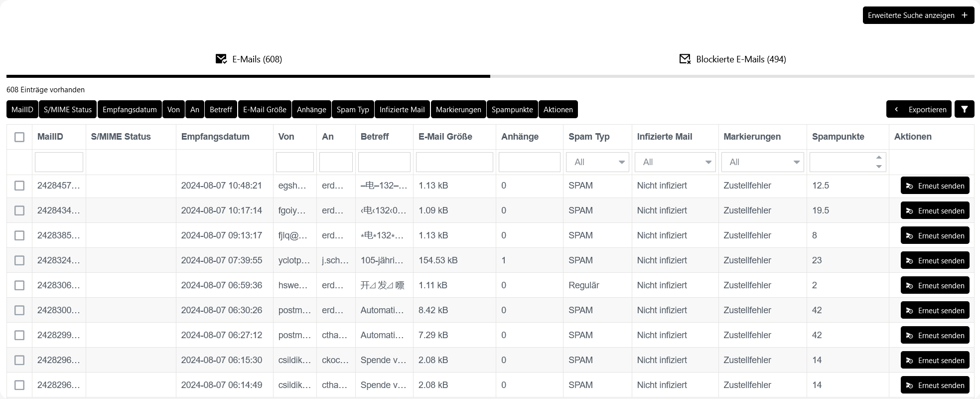Increase Spampunkte filter with up arrow

point(879,158)
